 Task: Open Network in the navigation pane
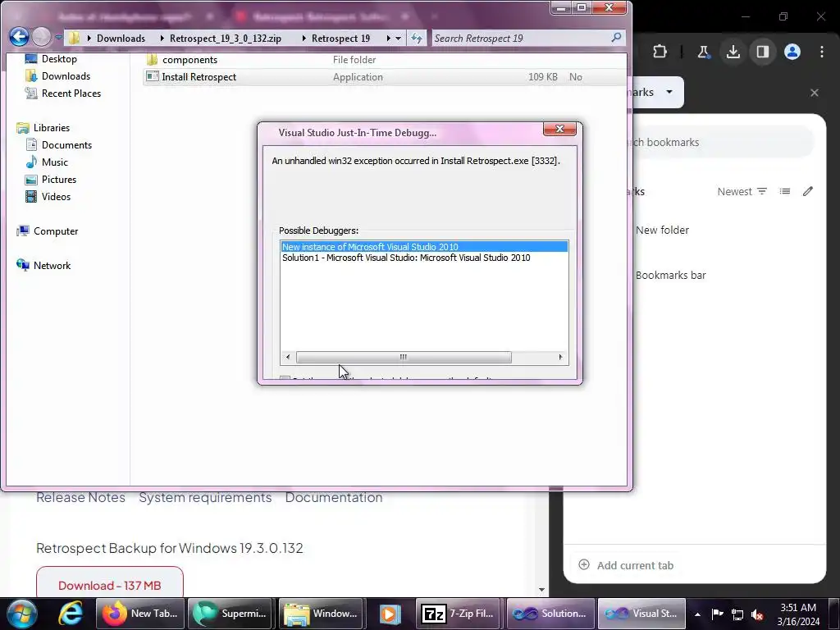tap(52, 265)
